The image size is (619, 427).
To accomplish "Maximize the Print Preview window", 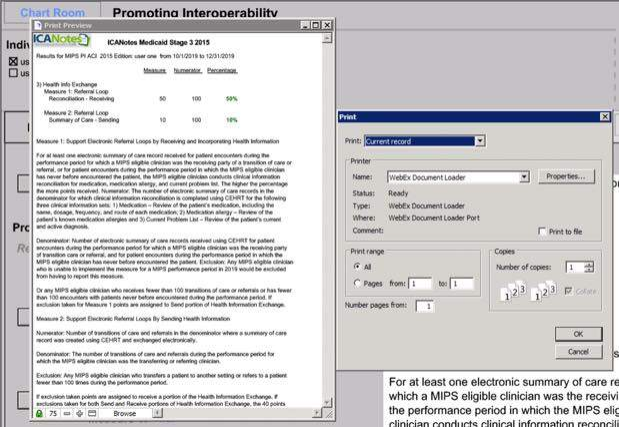I will (x=317, y=23).
